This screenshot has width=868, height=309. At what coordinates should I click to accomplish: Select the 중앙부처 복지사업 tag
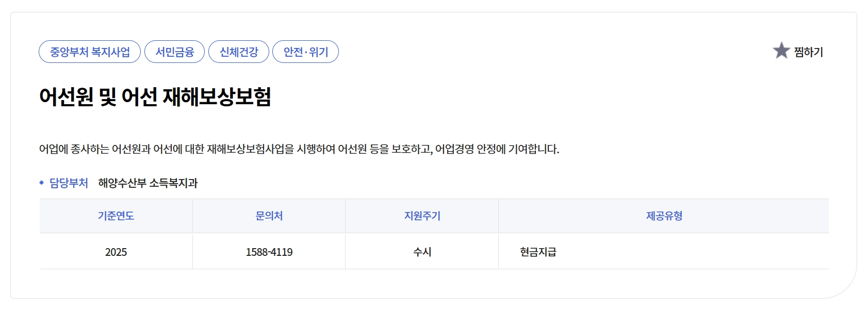pos(89,52)
